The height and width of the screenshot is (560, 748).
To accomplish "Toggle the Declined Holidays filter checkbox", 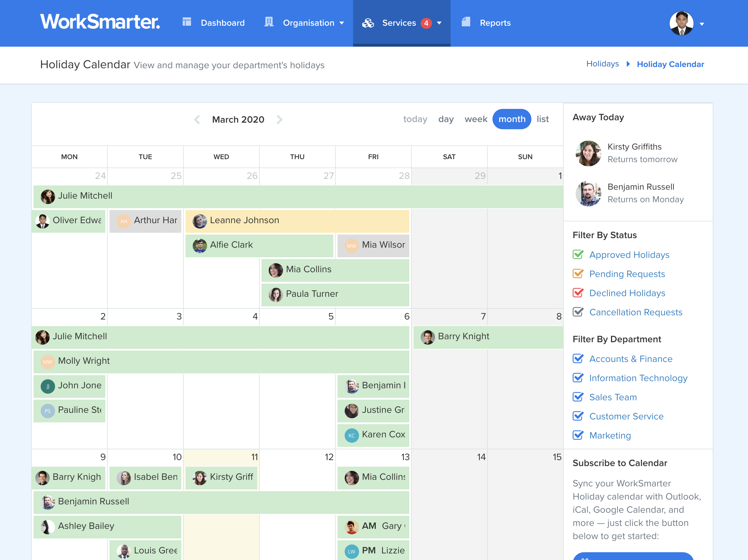I will coord(579,292).
